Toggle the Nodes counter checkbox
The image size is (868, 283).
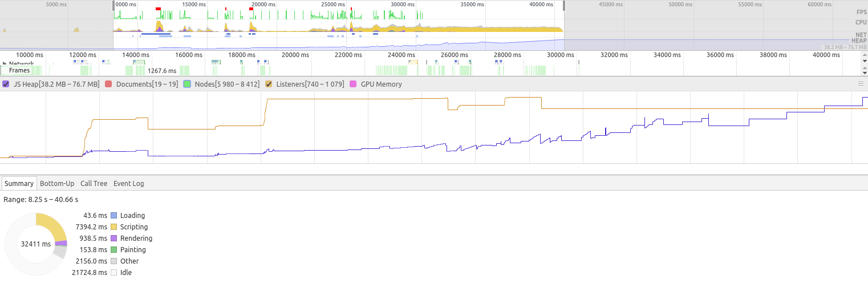tap(186, 84)
